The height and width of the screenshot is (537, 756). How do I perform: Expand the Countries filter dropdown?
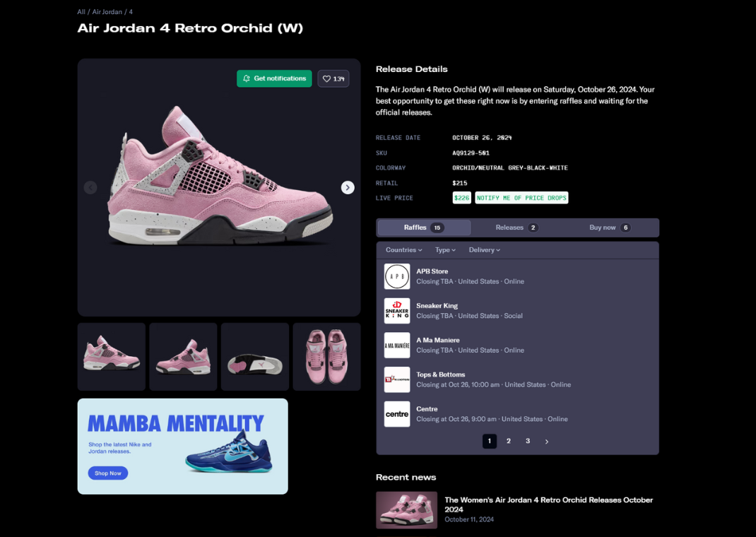click(403, 249)
